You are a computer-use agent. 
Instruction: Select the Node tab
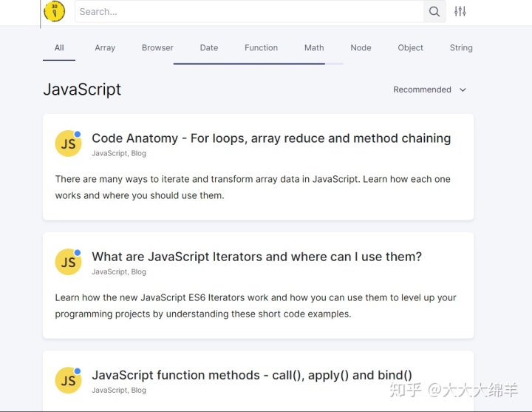coord(361,48)
